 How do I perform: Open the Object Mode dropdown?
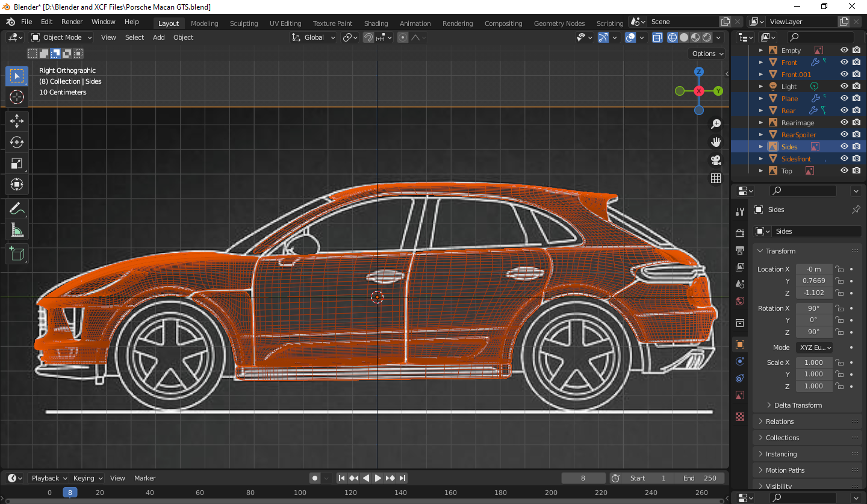(62, 37)
